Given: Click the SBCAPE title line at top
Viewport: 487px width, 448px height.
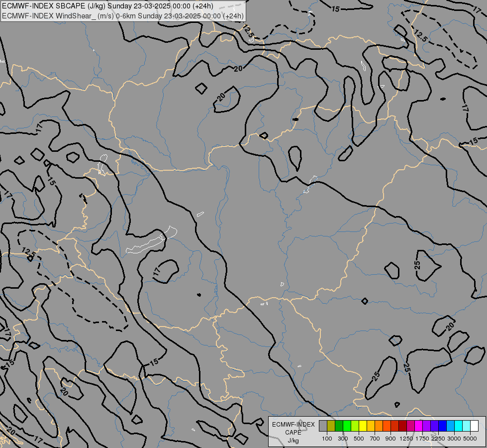Looking at the screenshot, I should (107, 6).
